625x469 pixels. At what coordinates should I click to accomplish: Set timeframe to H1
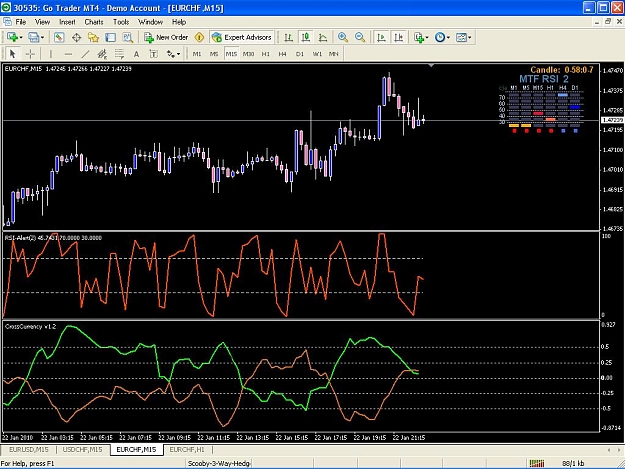click(x=266, y=54)
